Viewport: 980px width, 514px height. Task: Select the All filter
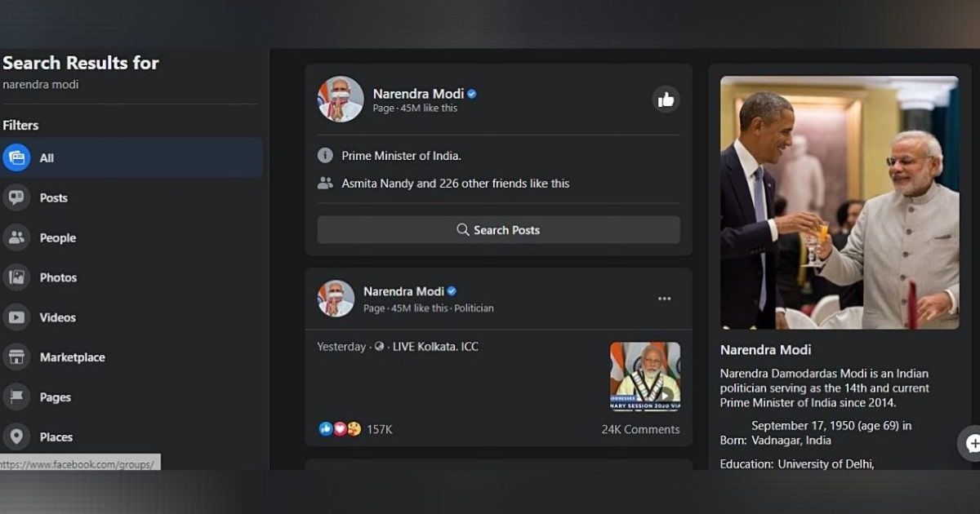(47, 158)
